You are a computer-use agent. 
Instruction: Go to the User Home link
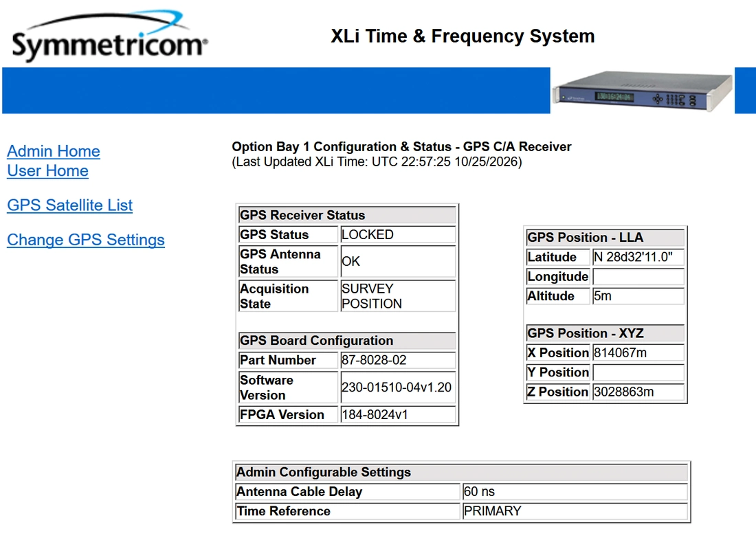pyautogui.click(x=47, y=170)
